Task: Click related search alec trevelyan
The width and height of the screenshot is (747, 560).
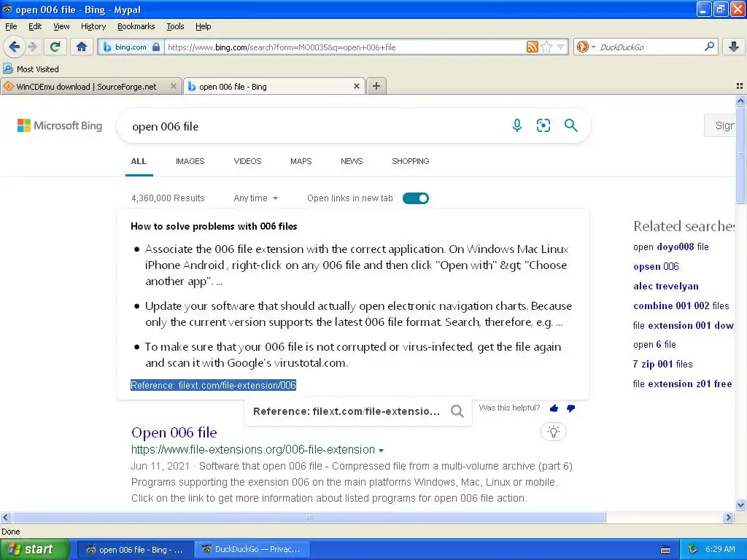Action: point(665,286)
